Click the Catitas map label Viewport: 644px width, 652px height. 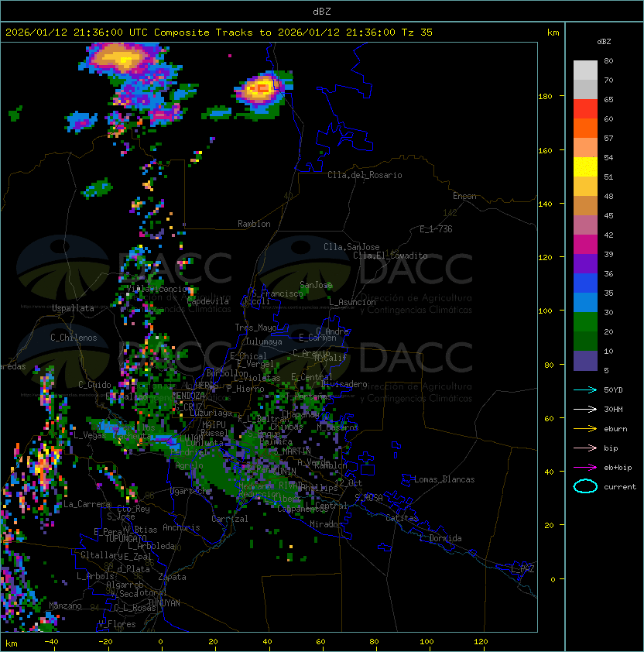(x=402, y=518)
